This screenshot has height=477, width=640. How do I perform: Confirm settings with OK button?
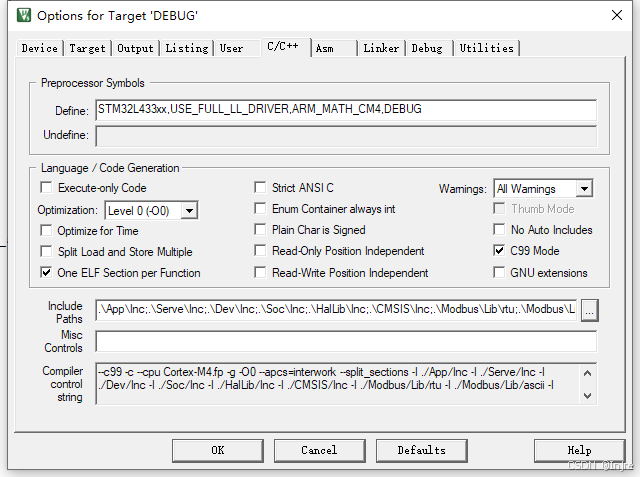click(x=218, y=450)
